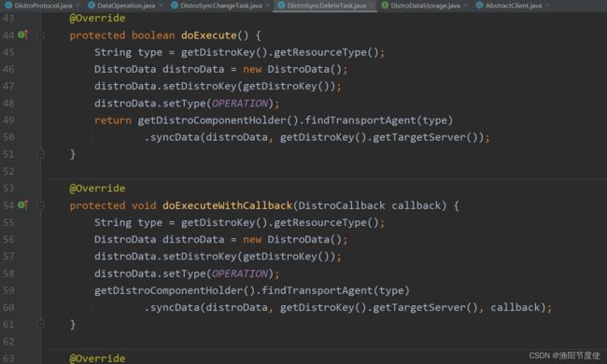Close the DataOperation.java tab

tap(161, 6)
